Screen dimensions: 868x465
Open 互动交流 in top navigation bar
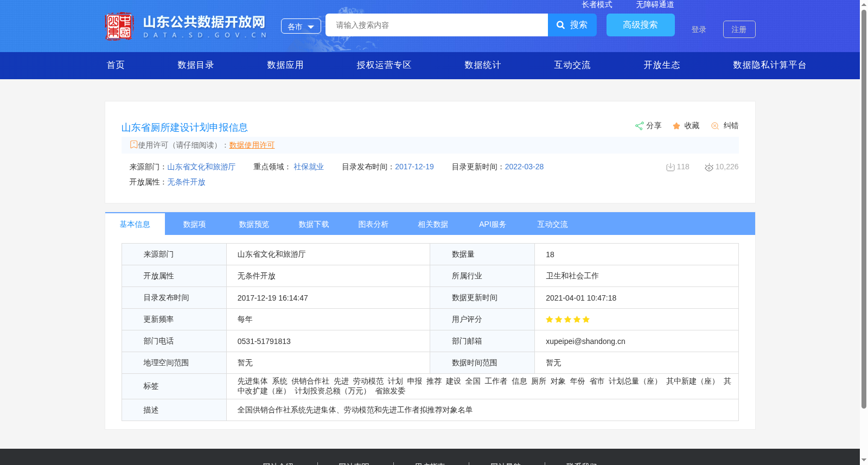tap(572, 65)
